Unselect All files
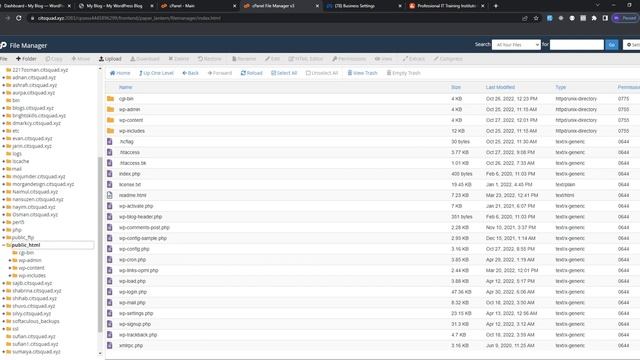Viewport: 640px width, 360px height. tap(322, 73)
